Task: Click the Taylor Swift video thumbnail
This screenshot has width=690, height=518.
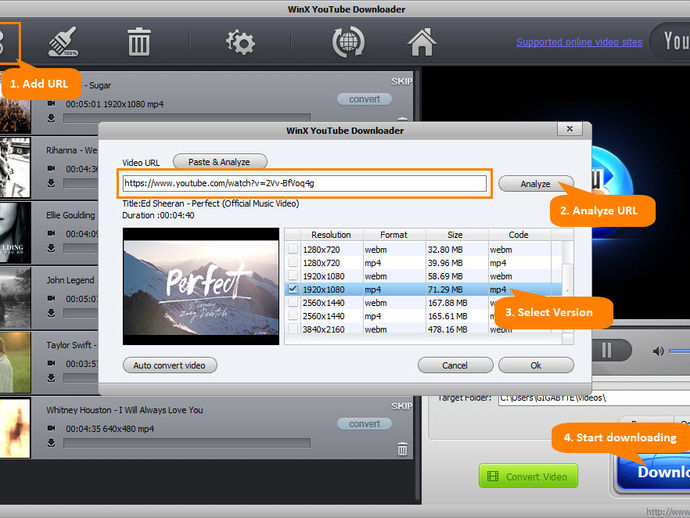Action: coord(15,363)
